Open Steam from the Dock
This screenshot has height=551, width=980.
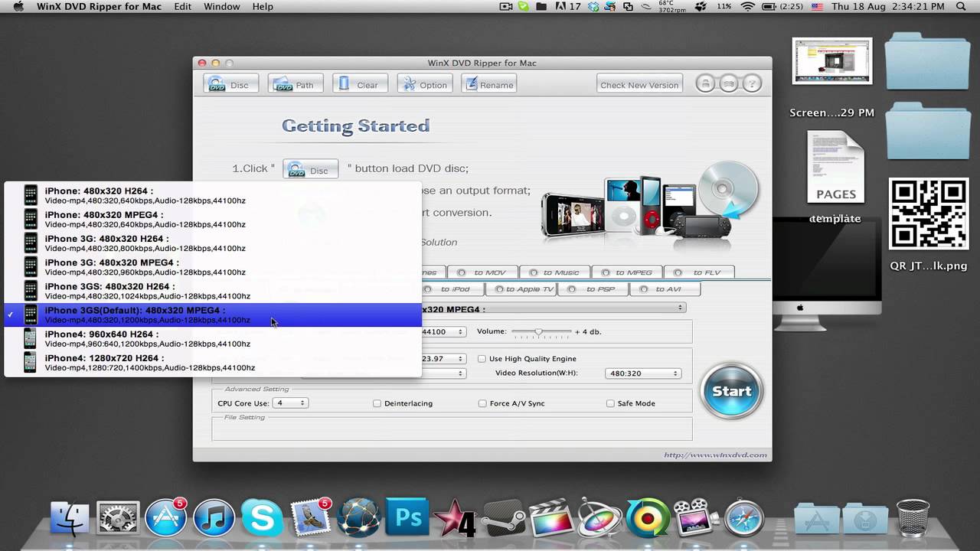pyautogui.click(x=502, y=519)
